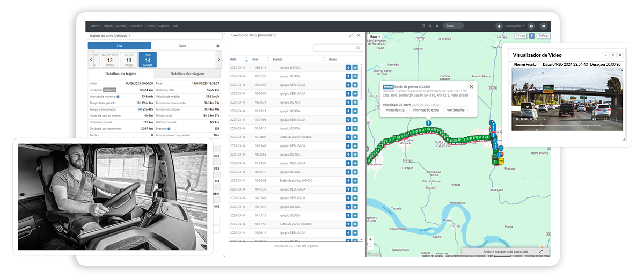Viewport: 644px width, 278px height.
Task: Show map pin for 17:34:07 panic event
Action: click(348, 137)
